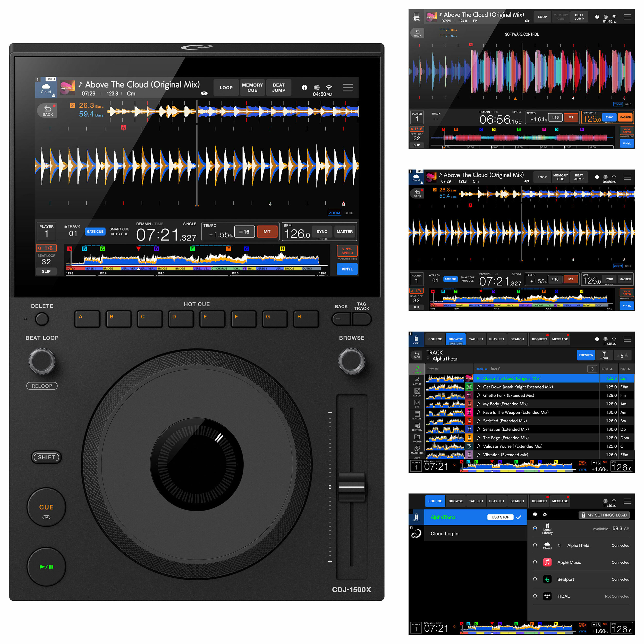Open the TAG LIST tab in the browse screen
The height and width of the screenshot is (644, 644).
[476, 339]
